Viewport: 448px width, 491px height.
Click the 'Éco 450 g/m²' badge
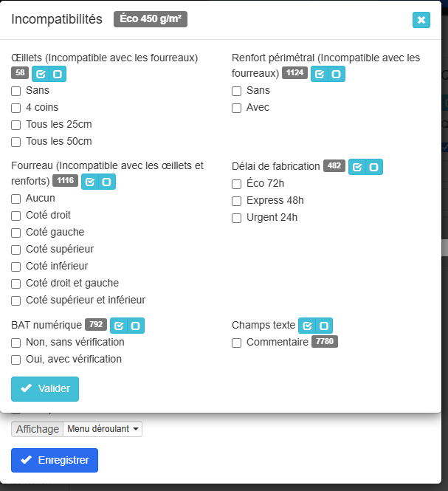151,19
